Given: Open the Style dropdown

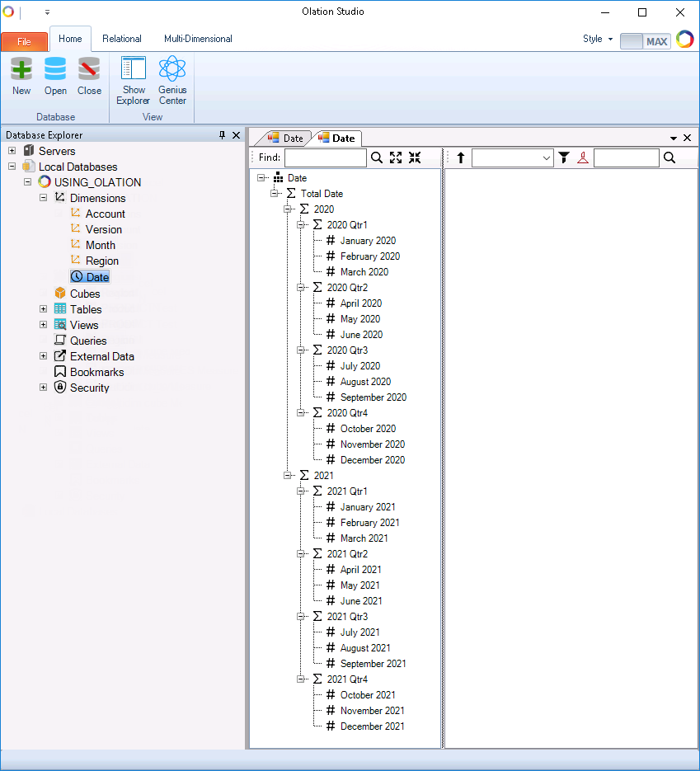Looking at the screenshot, I should (597, 39).
